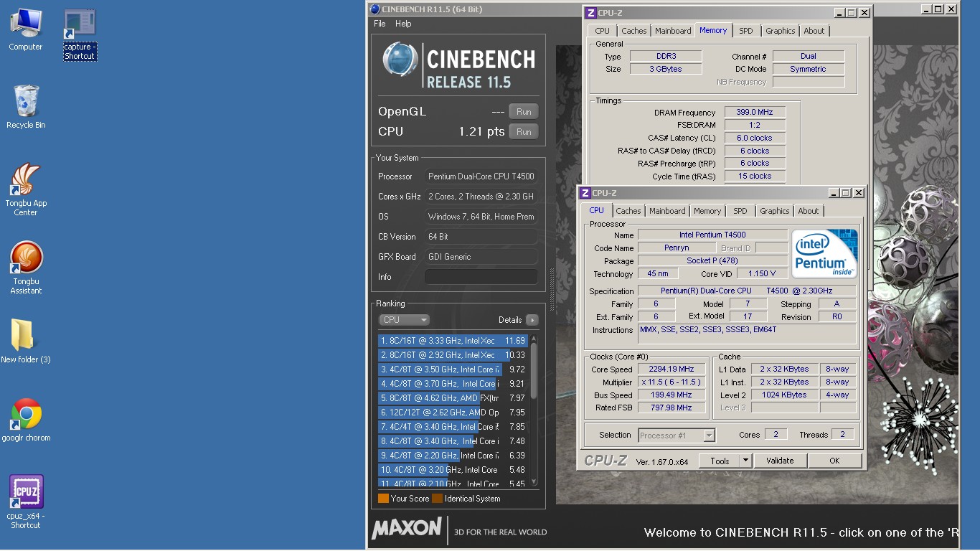Open the Tools dropdown arrow in CPU-Z
980x551 pixels.
coord(745,461)
